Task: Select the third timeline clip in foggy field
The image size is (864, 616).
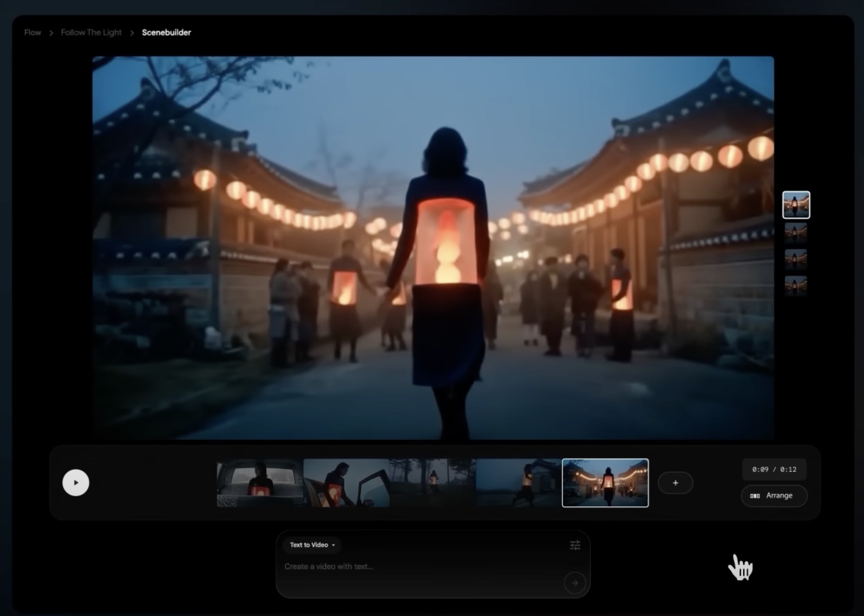Action: pos(432,483)
